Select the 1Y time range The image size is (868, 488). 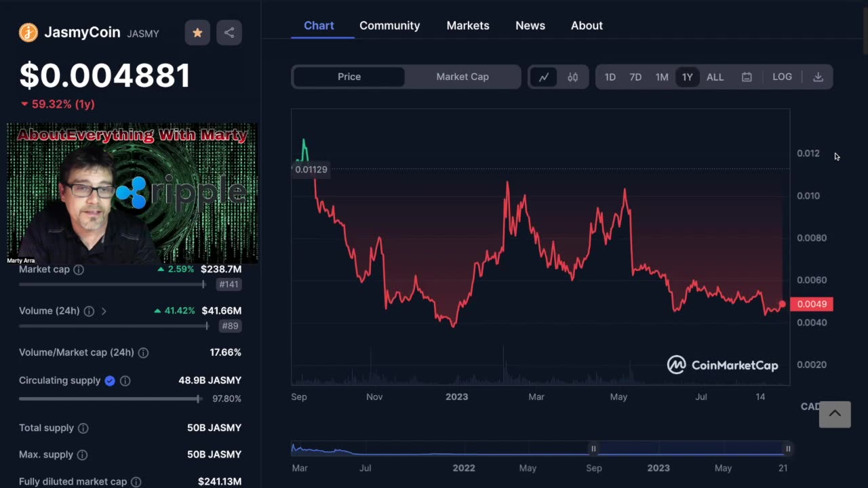click(x=687, y=77)
